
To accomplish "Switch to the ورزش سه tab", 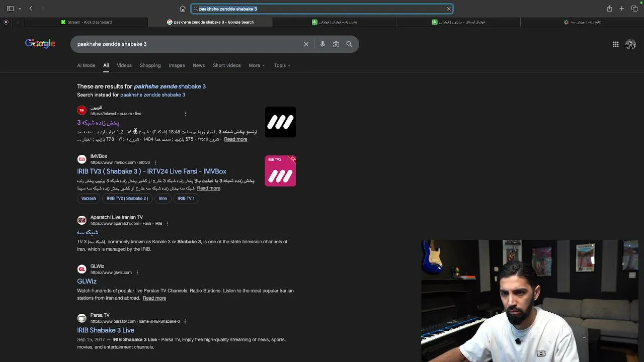I will [582, 22].
